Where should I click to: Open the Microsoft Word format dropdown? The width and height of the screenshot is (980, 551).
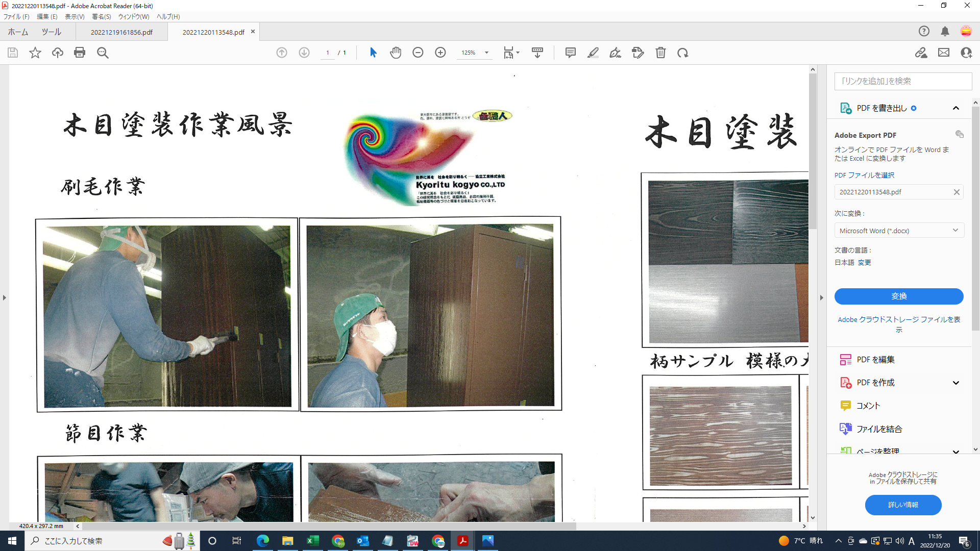tap(899, 231)
